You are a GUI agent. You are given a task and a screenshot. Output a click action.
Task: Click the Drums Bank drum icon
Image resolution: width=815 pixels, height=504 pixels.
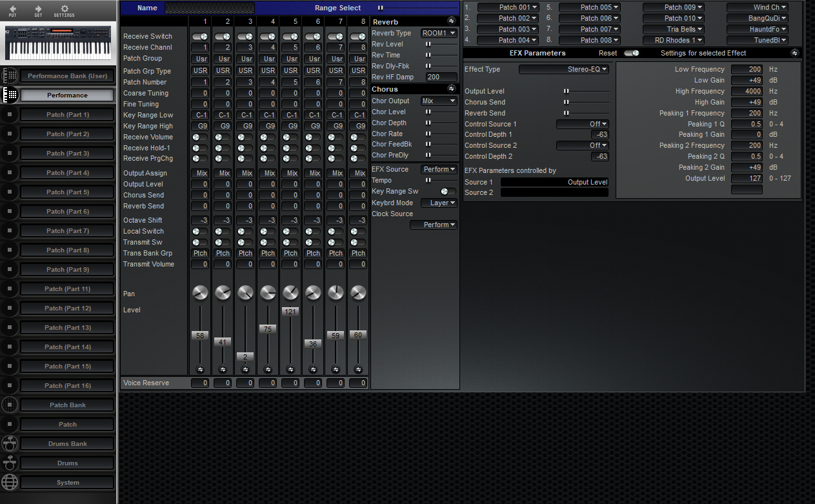coord(9,443)
